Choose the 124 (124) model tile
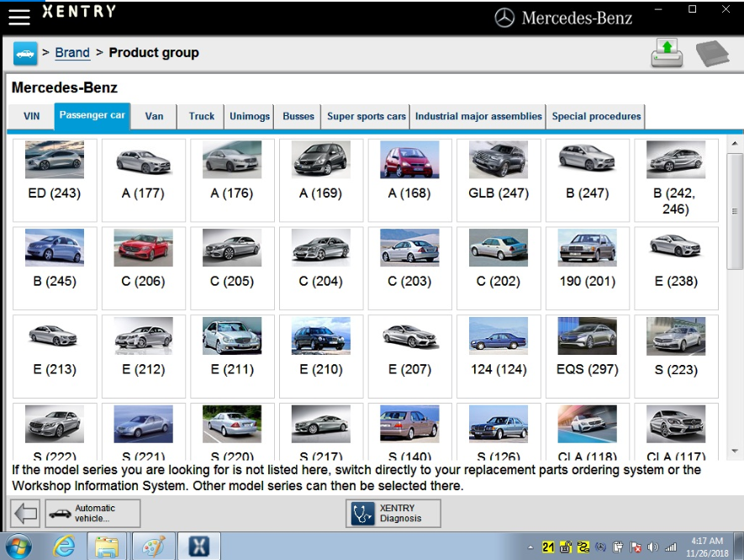 499,357
